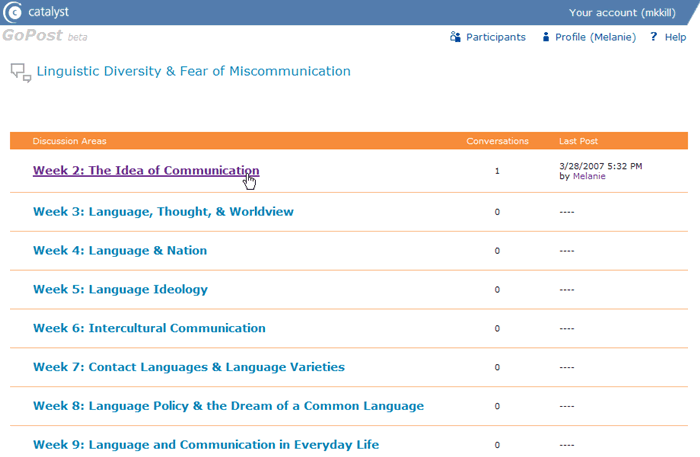Open the Help link
This screenshot has width=700, height=457.
[x=676, y=37]
